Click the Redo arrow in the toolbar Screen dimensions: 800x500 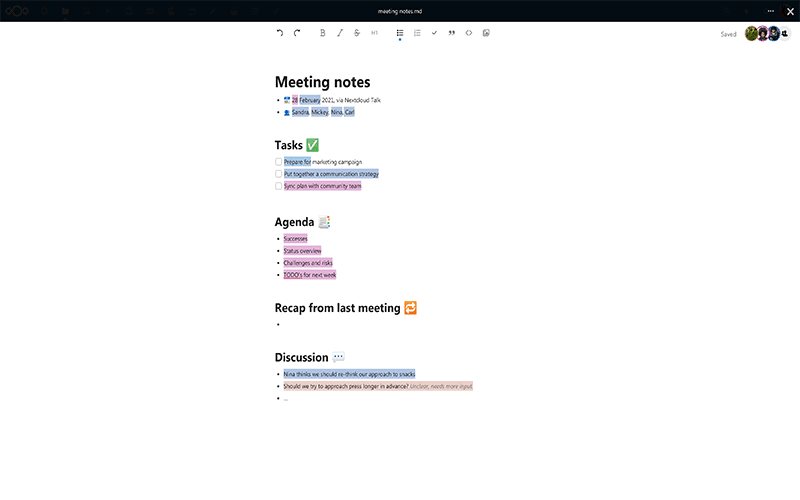(297, 33)
